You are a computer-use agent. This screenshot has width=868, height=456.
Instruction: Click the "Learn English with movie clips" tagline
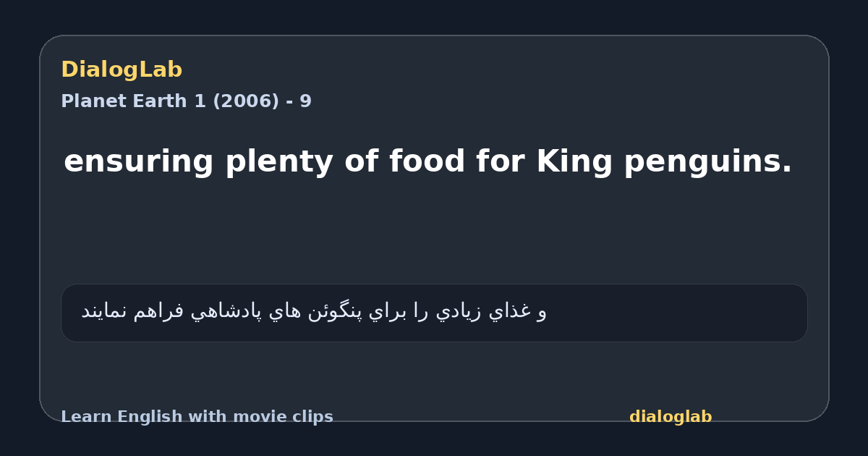point(197,417)
